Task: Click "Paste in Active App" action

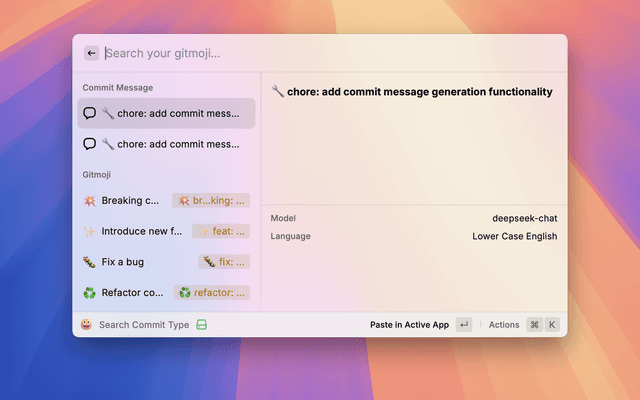Action: pyautogui.click(x=409, y=325)
